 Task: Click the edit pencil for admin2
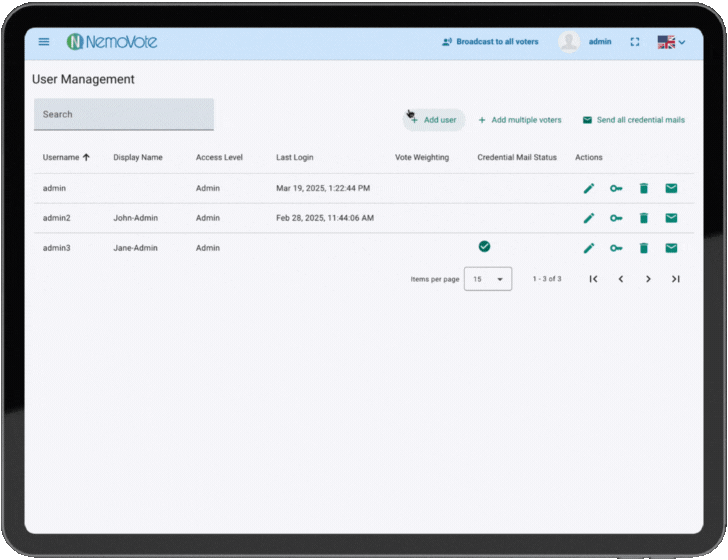click(589, 218)
